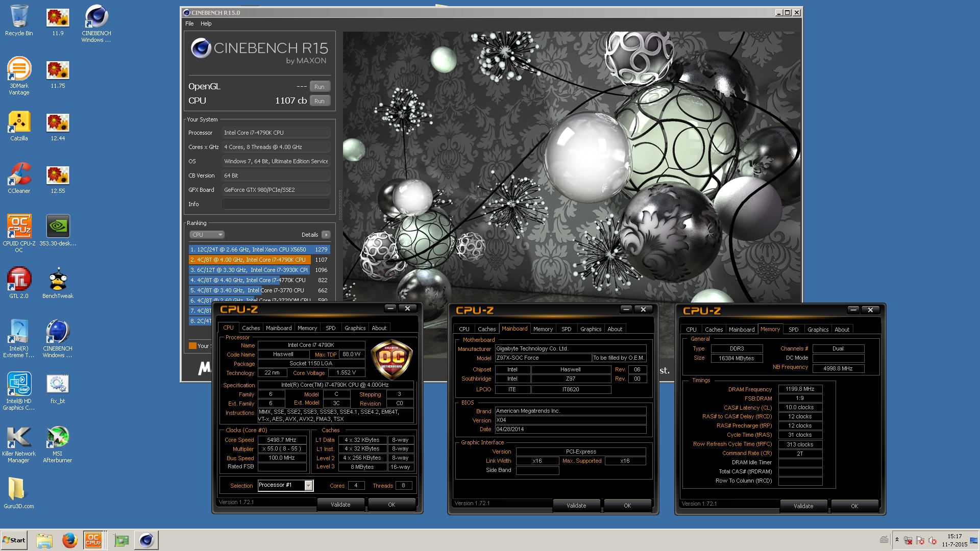
Task: Switch to Caches tab in first CPU-Z window
Action: (251, 328)
